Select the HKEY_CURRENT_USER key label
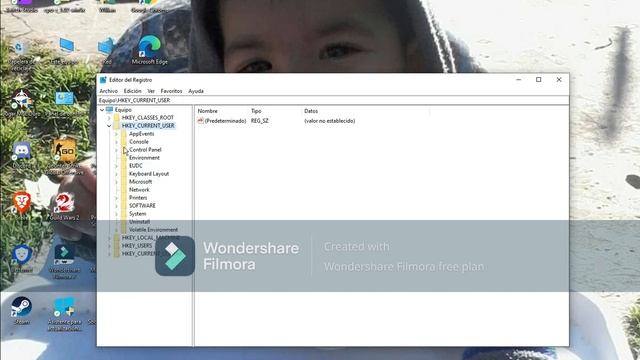 148,126
